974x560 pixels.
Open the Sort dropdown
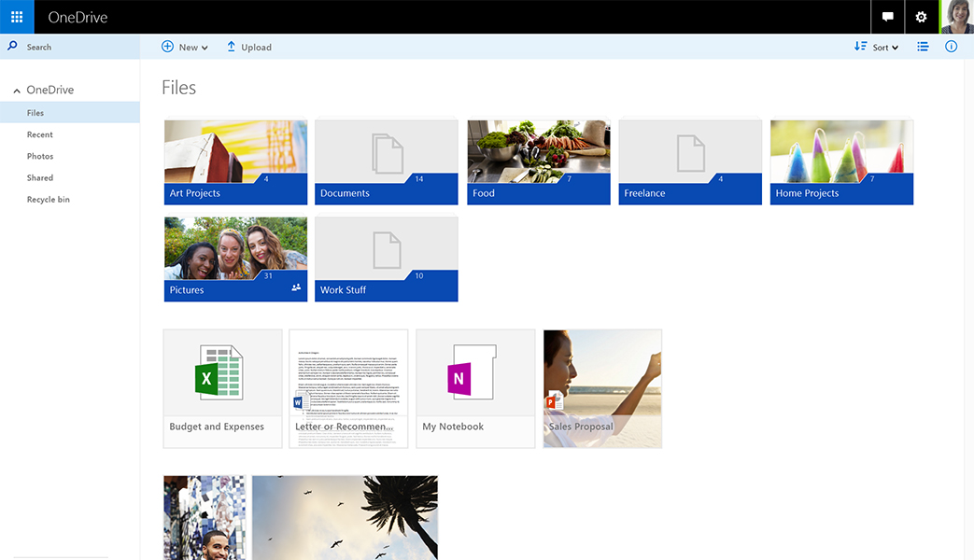click(x=876, y=47)
